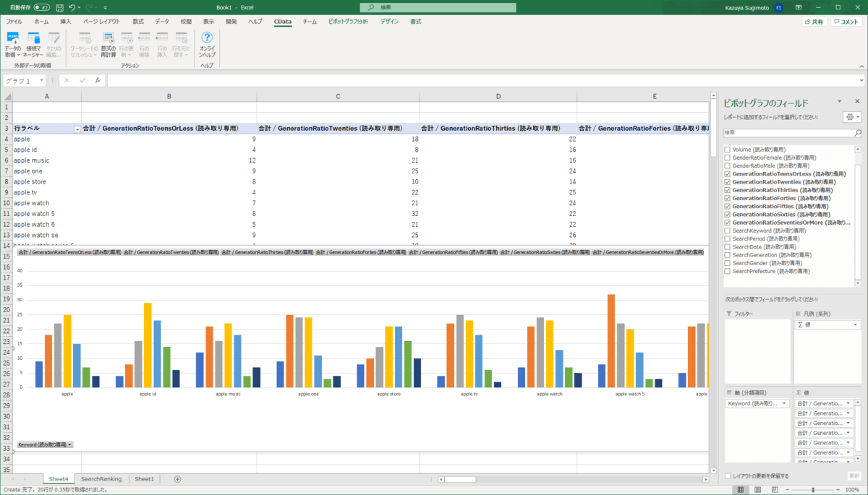Click the 共有 share button
Viewport: 868px width, 495px height.
pos(814,22)
